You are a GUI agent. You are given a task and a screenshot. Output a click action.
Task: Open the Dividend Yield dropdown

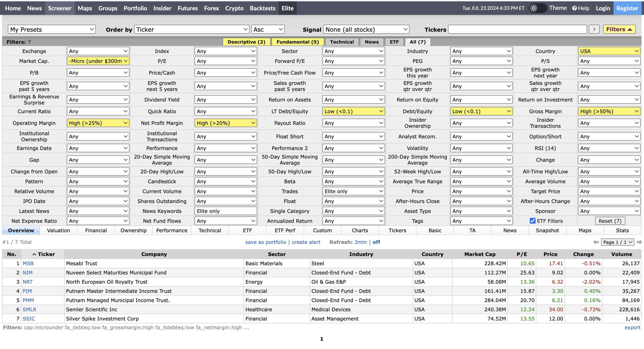click(226, 99)
